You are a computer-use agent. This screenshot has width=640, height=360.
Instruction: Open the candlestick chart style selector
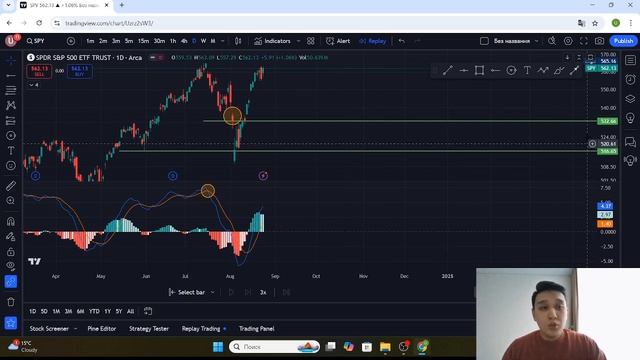(238, 41)
